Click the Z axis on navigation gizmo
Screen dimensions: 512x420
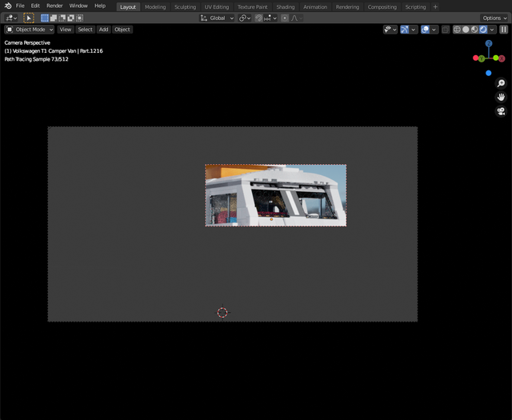point(489,43)
